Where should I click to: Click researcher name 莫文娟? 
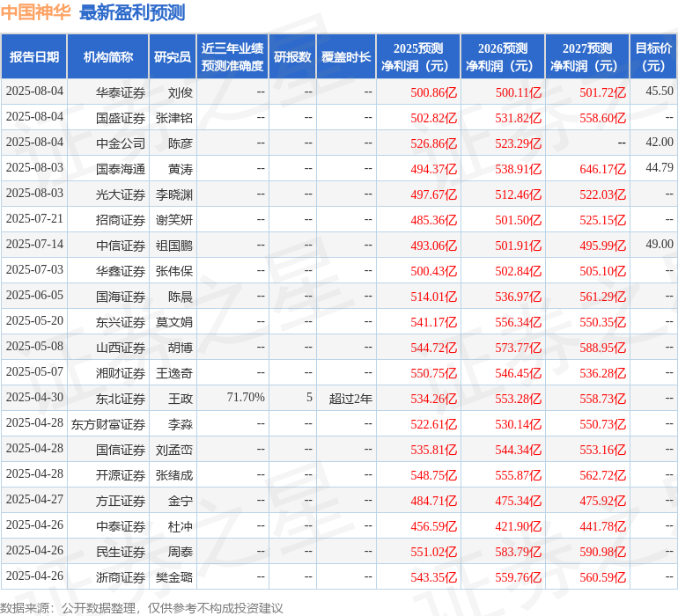tap(174, 322)
